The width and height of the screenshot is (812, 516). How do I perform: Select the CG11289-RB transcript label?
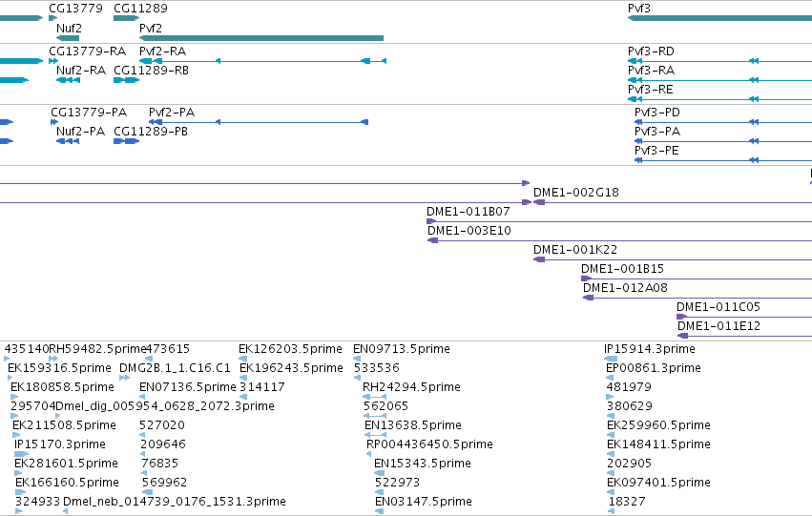[151, 71]
